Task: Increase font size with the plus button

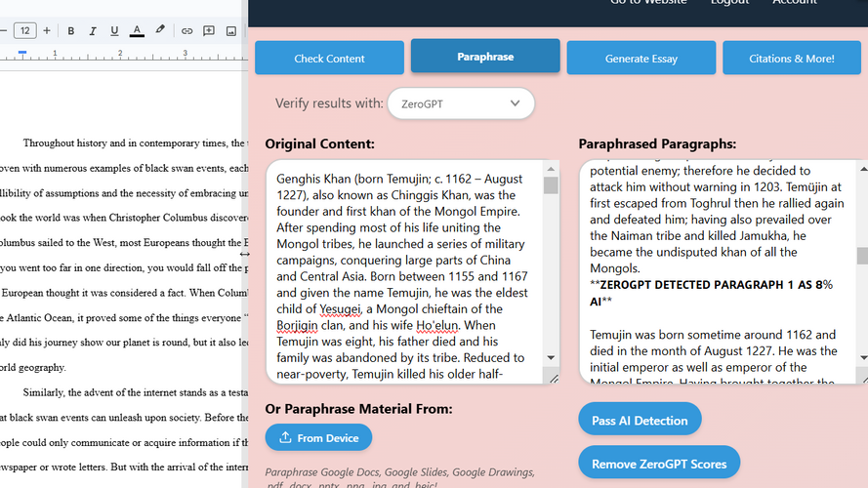Action: click(47, 31)
